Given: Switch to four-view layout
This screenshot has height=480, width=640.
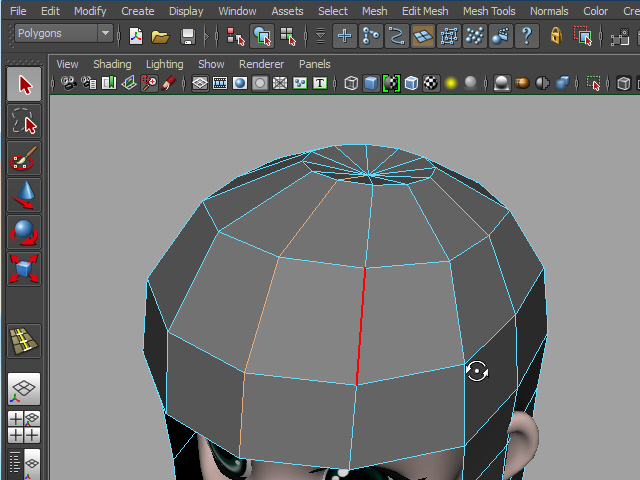Looking at the screenshot, I should 24,427.
